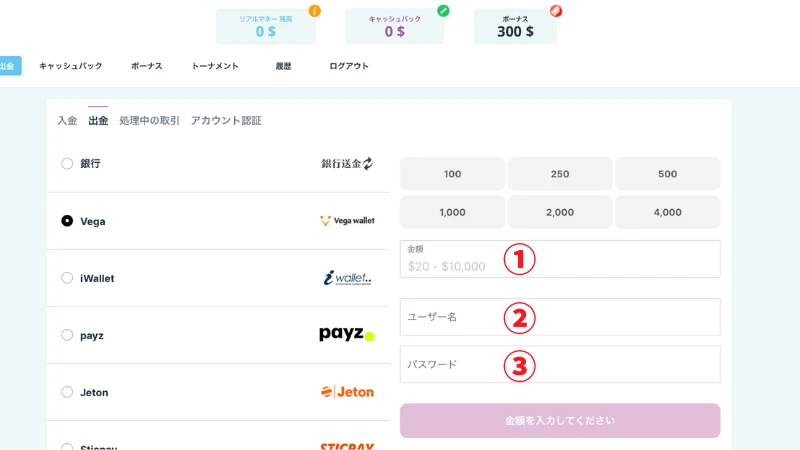Screen dimensions: 800x450
Task: Click the 金額 amount input field
Action: (560, 259)
